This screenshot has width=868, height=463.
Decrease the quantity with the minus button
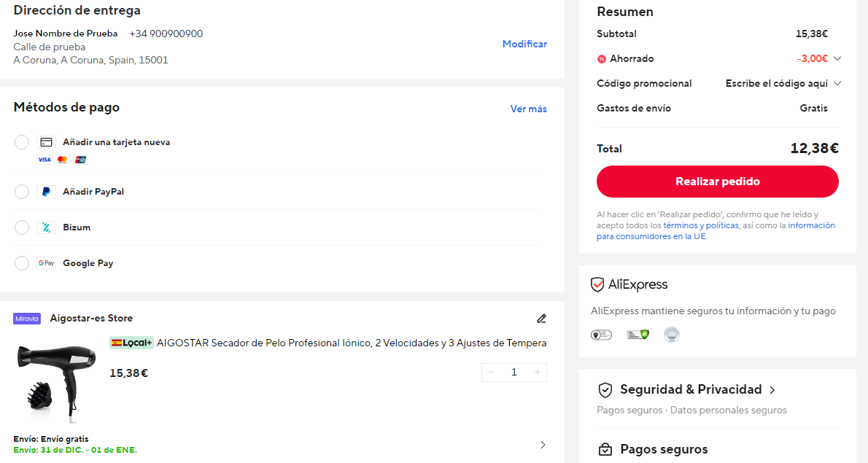490,373
